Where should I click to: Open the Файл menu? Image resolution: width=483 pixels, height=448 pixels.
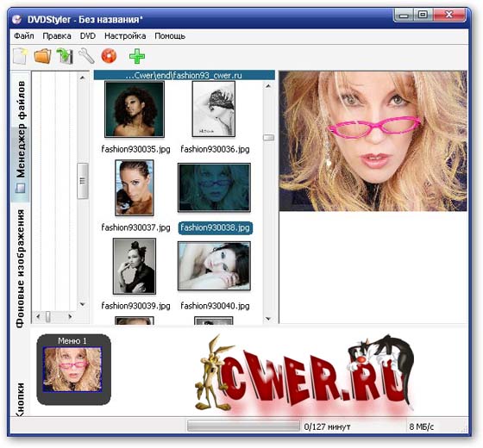[24, 36]
